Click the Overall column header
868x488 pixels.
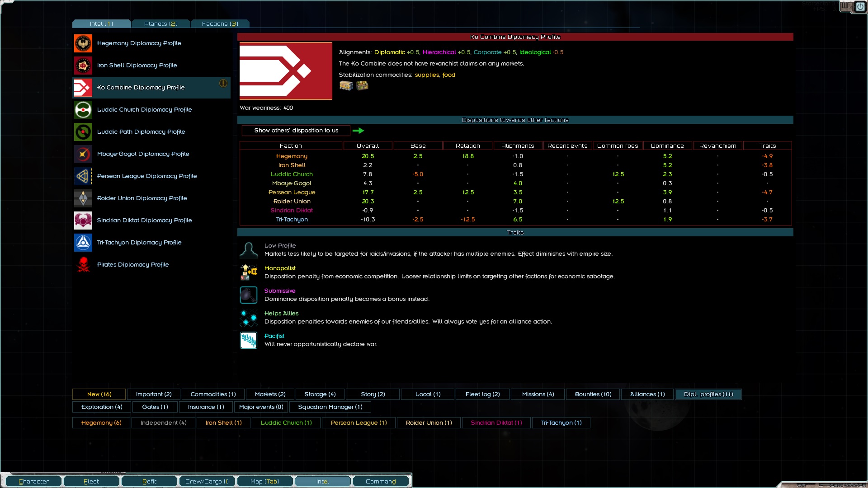point(368,146)
